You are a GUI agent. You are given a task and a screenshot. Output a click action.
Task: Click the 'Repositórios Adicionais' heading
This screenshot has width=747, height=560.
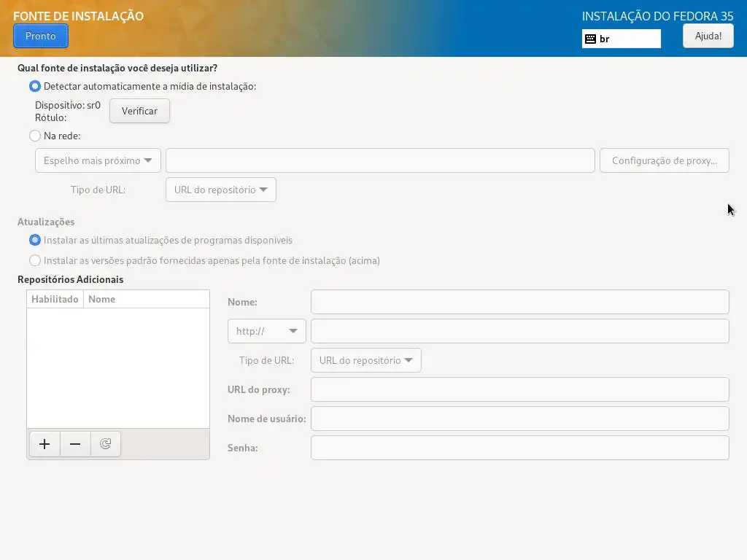point(71,279)
